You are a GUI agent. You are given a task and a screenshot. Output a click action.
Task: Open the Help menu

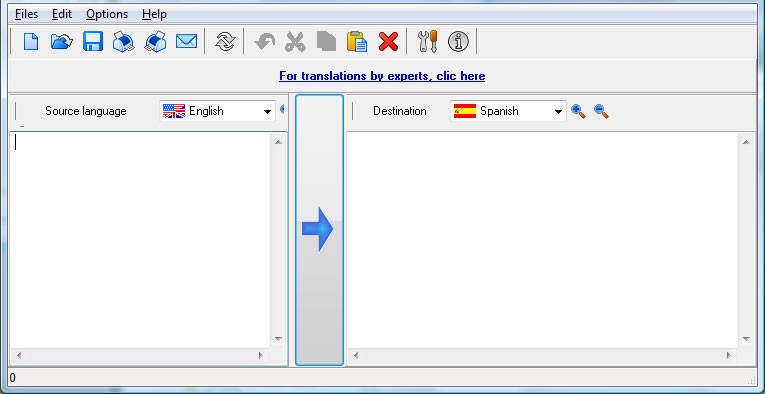tap(154, 14)
